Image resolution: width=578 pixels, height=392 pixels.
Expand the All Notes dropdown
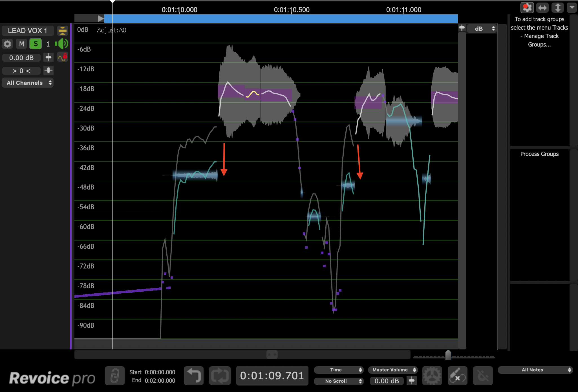(x=535, y=370)
